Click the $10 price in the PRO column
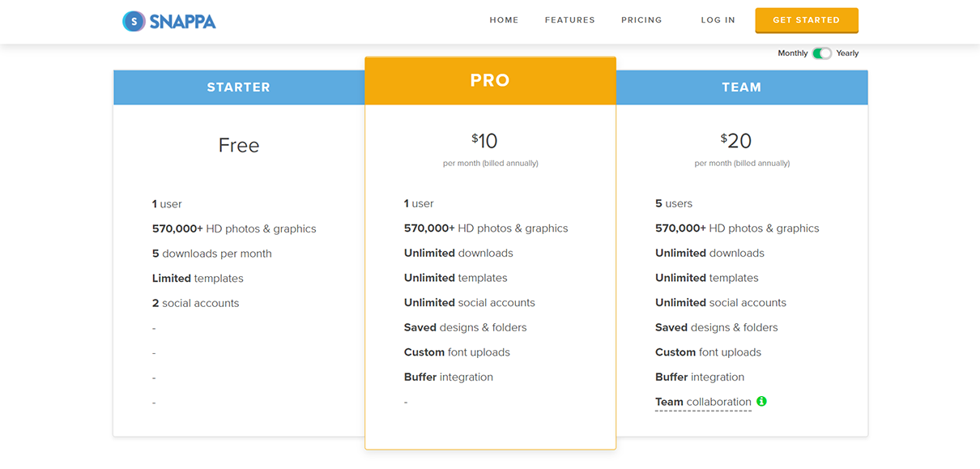Screen dimensions: 980x469 (484, 140)
